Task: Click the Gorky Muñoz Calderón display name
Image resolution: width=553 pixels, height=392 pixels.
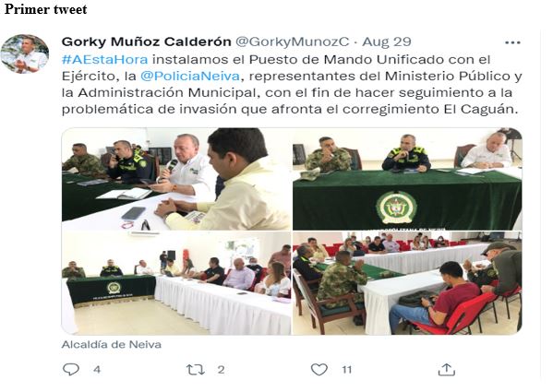Action: click(146, 42)
